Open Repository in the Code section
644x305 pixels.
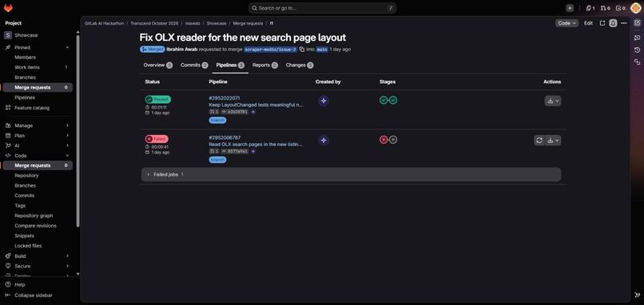38,176
